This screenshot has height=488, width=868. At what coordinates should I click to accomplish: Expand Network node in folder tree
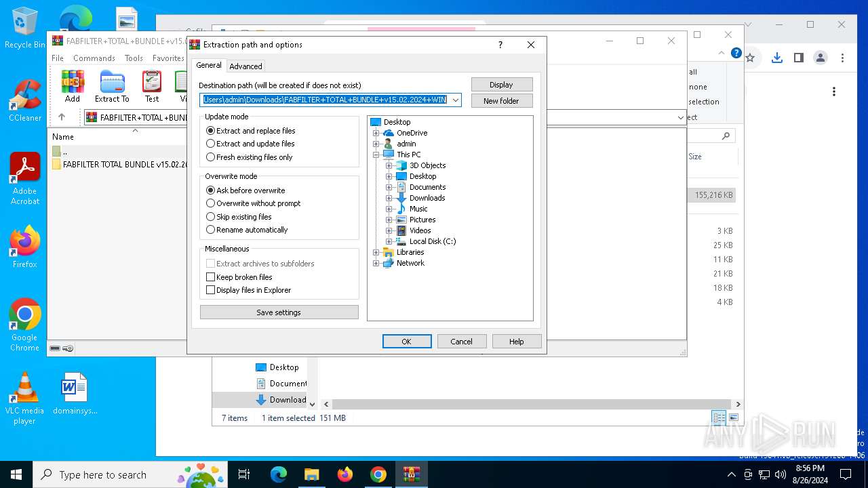click(x=376, y=263)
